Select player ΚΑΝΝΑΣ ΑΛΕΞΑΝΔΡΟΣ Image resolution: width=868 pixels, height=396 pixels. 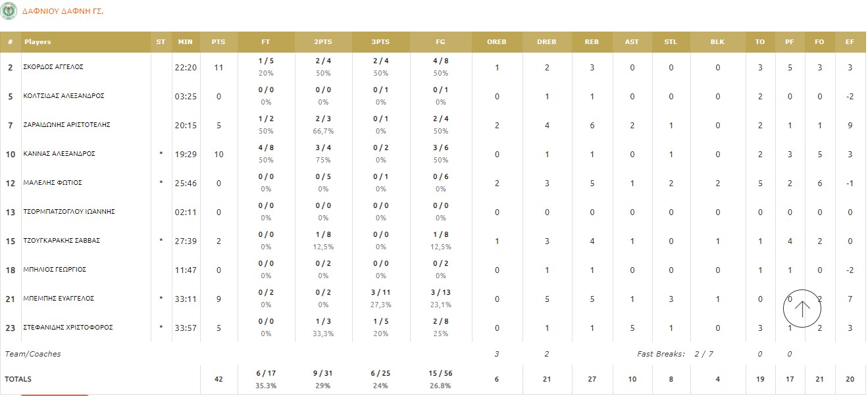point(59,154)
